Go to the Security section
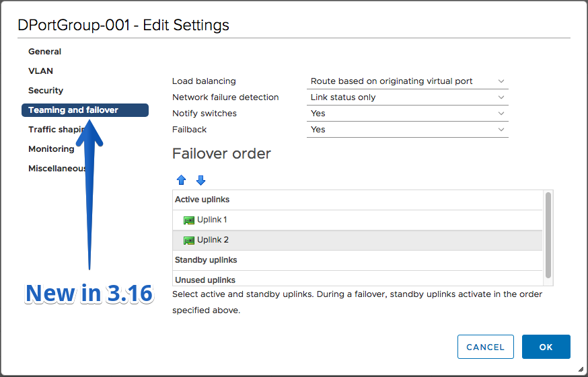 (x=46, y=91)
